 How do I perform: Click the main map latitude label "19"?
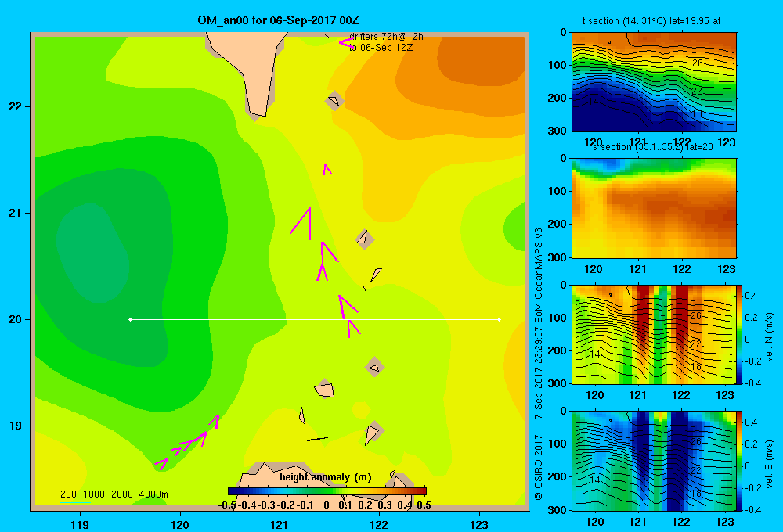pos(16,426)
